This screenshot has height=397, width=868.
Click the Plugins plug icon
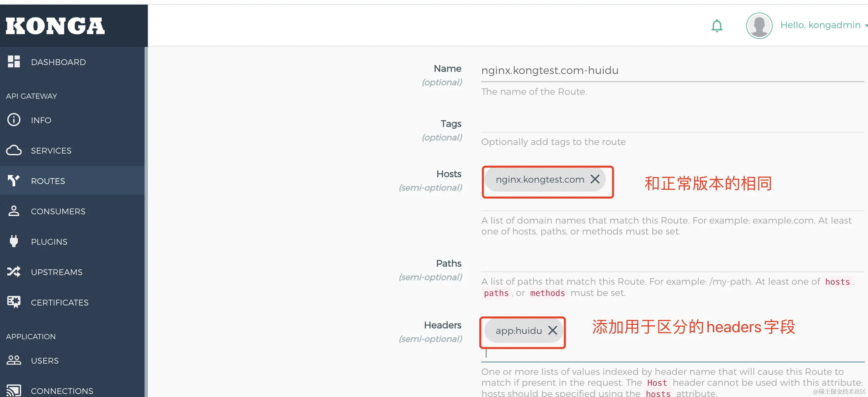14,241
